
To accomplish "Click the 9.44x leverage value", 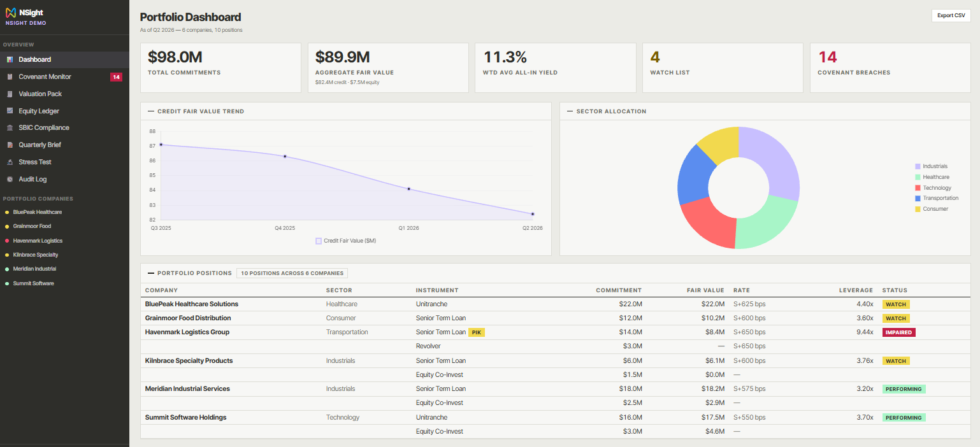I will (865, 332).
